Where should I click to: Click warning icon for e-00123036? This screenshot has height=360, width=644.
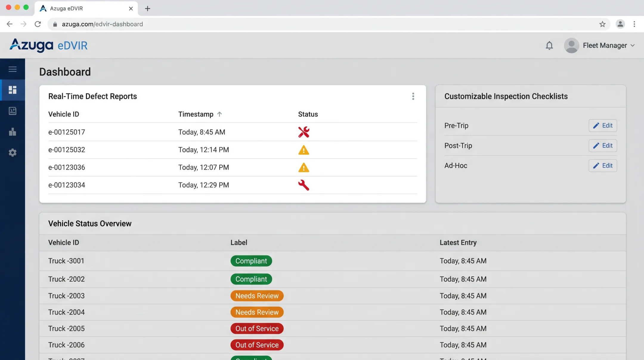coord(304,167)
